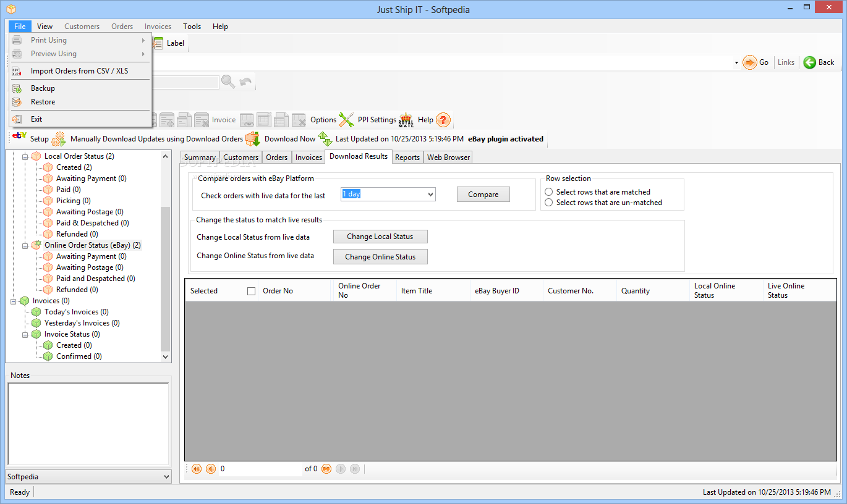Select rows that are un-matched
Screen dimensions: 847x504
point(548,203)
